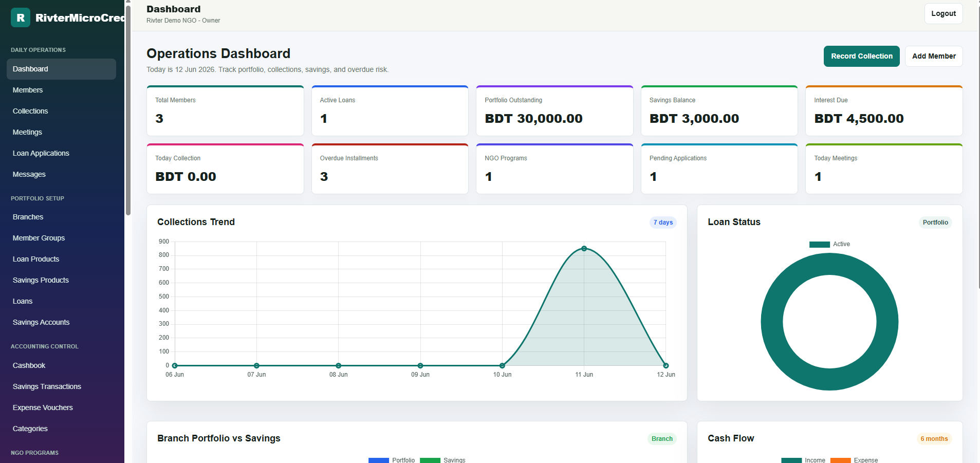
Task: Select the NGO Programs card
Action: click(x=554, y=169)
